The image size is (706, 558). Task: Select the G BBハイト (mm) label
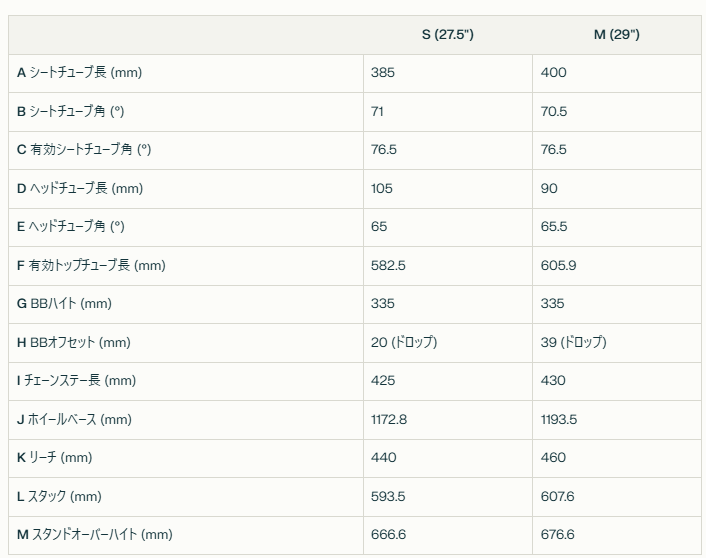(64, 304)
